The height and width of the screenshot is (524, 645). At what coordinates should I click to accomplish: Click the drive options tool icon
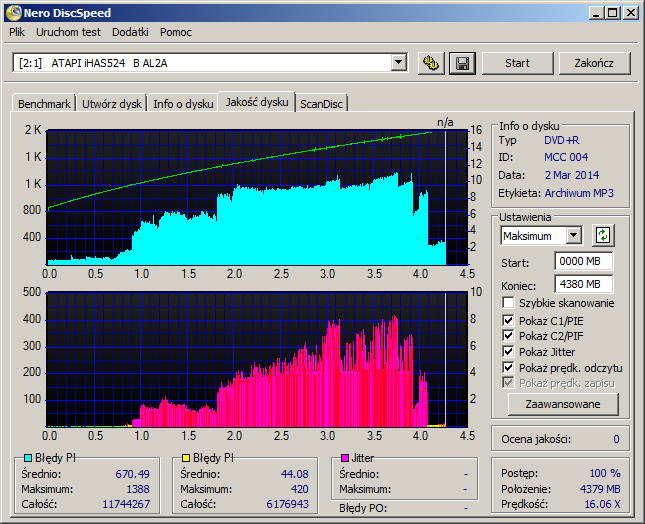(x=431, y=63)
